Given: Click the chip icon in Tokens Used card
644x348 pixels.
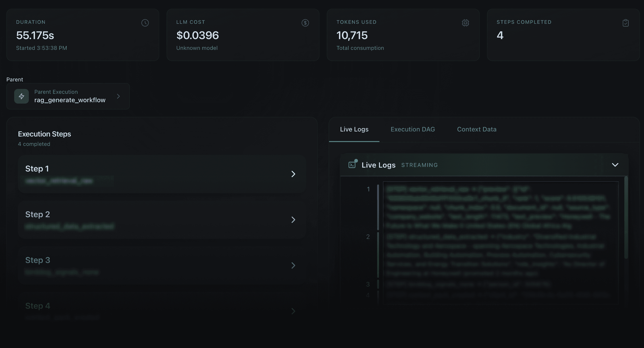Looking at the screenshot, I should 465,23.
